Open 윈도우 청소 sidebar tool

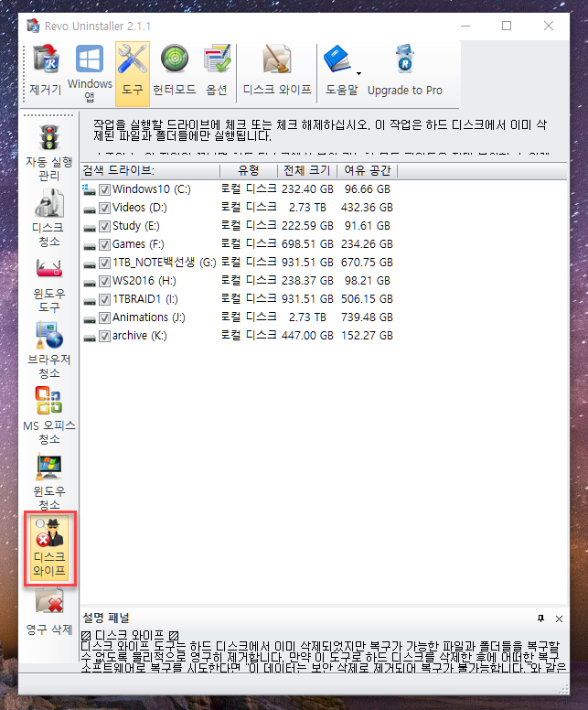(48, 481)
